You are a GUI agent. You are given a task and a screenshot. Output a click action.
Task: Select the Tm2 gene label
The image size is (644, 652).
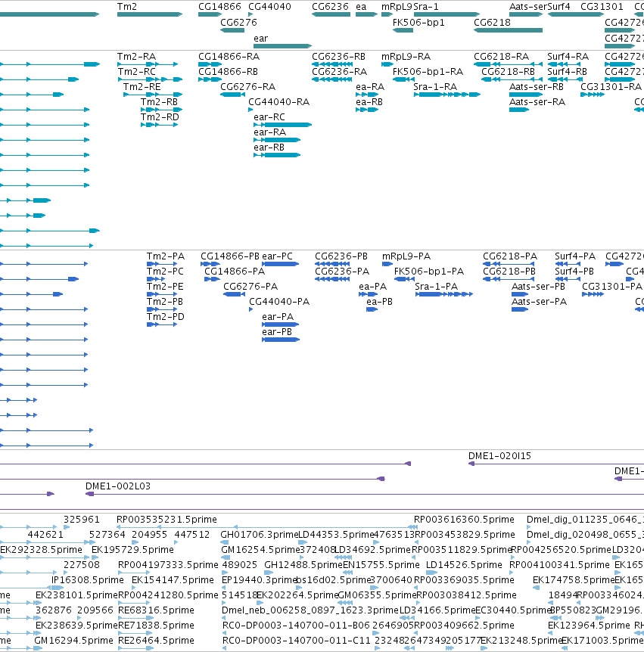[x=127, y=7]
